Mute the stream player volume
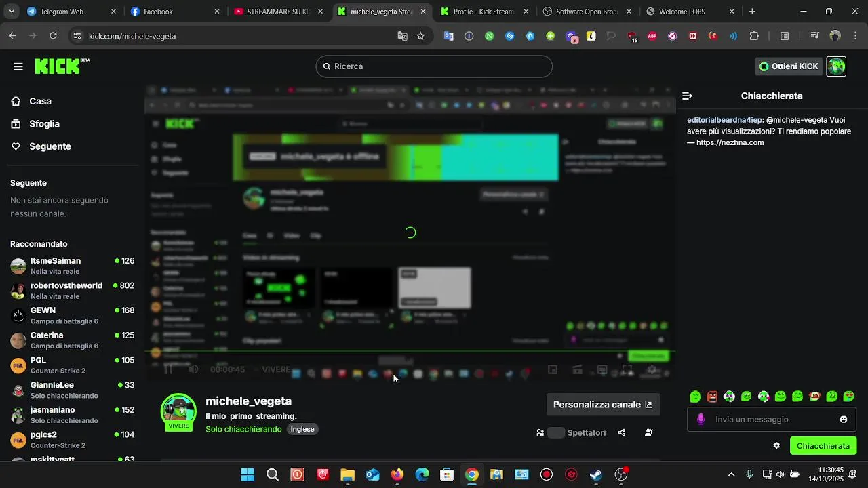The image size is (868, 488). [x=193, y=369]
